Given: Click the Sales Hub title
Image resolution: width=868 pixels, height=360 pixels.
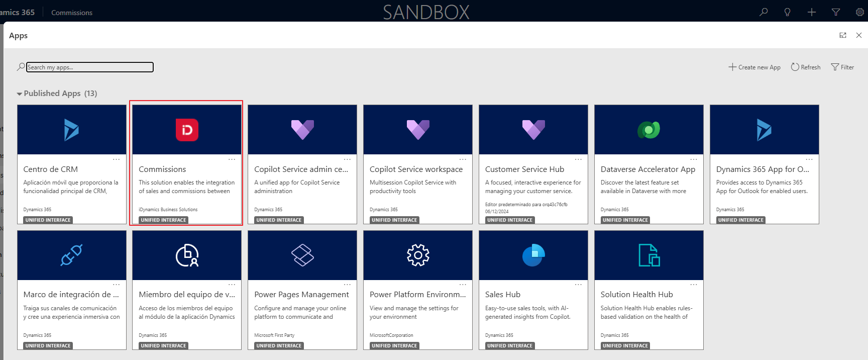Looking at the screenshot, I should 503,295.
